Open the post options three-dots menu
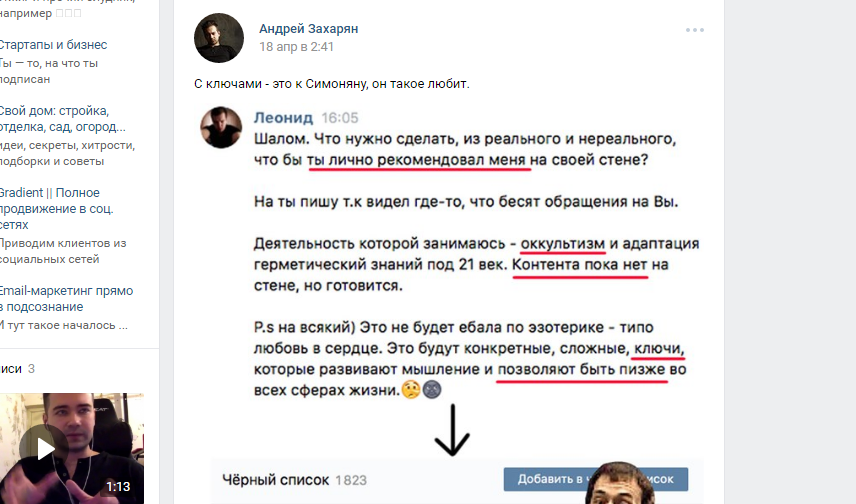 pos(694,30)
